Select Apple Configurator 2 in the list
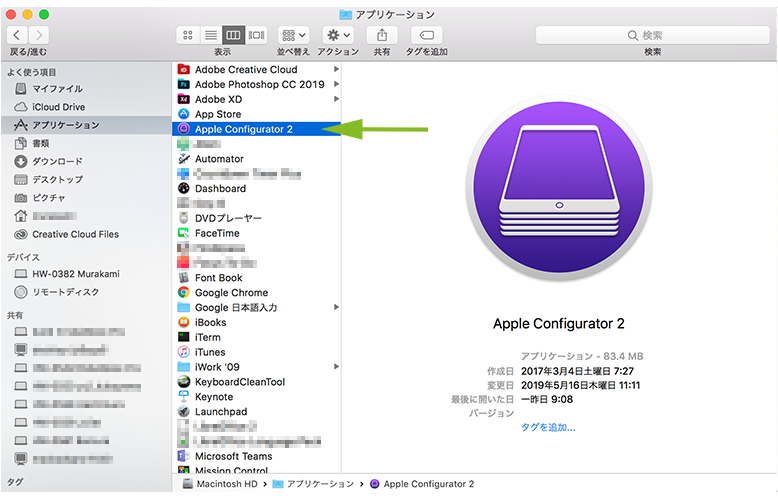 pyautogui.click(x=257, y=129)
